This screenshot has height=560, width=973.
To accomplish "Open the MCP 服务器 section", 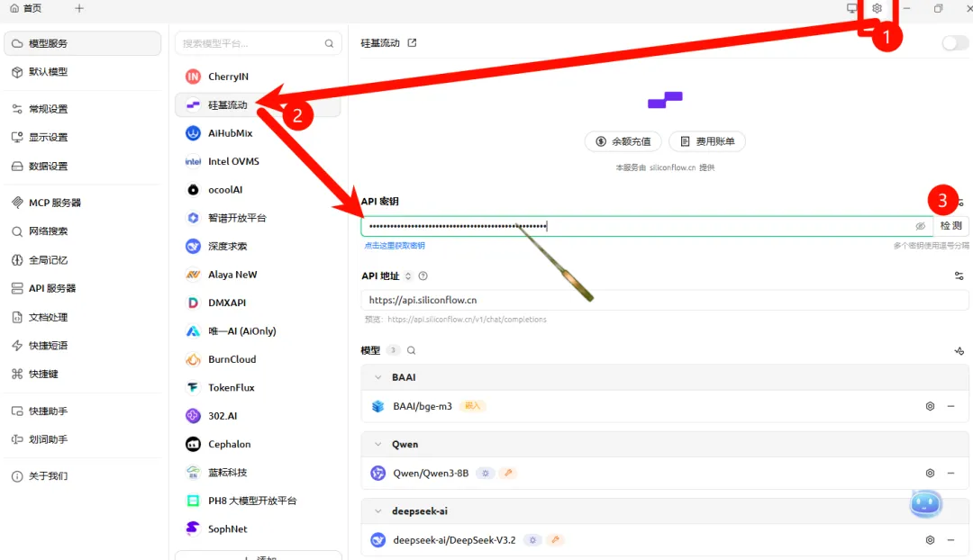I will coord(83,203).
